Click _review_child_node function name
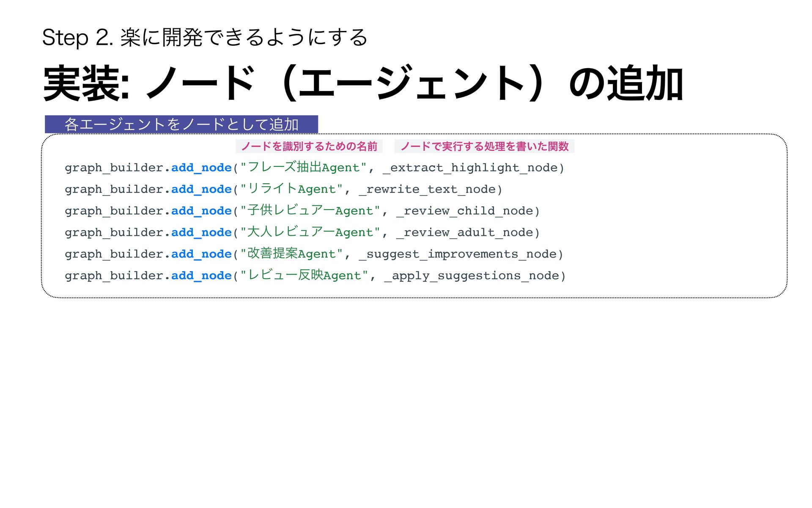Screen dimensions: 812x508 tap(464, 211)
